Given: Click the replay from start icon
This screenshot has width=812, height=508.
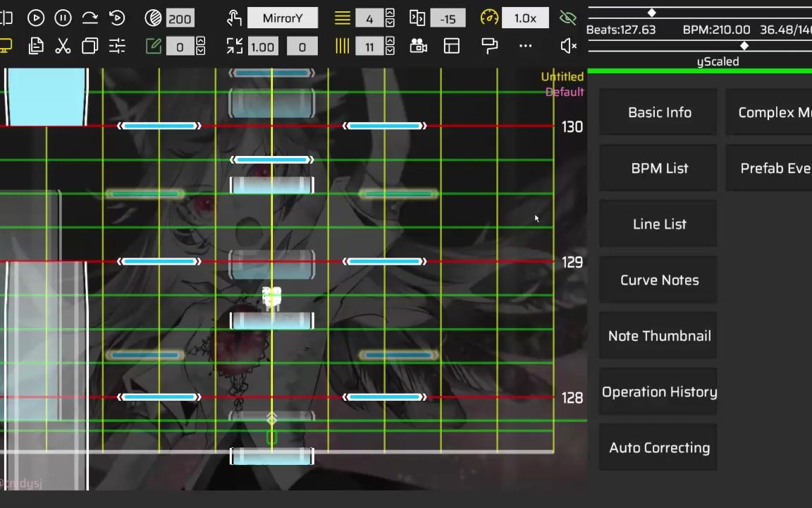Looking at the screenshot, I should (117, 18).
